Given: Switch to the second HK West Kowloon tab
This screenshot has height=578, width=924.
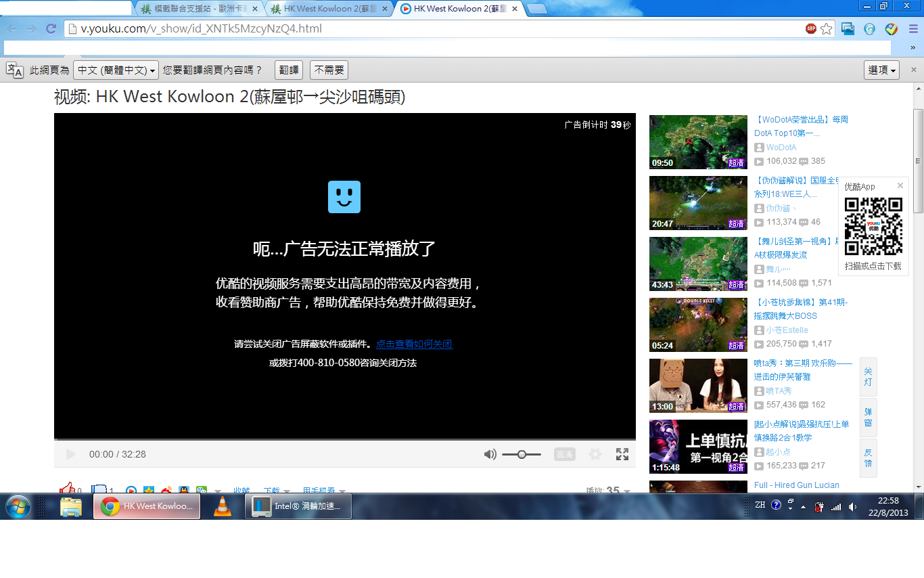Looking at the screenshot, I should 329,9.
